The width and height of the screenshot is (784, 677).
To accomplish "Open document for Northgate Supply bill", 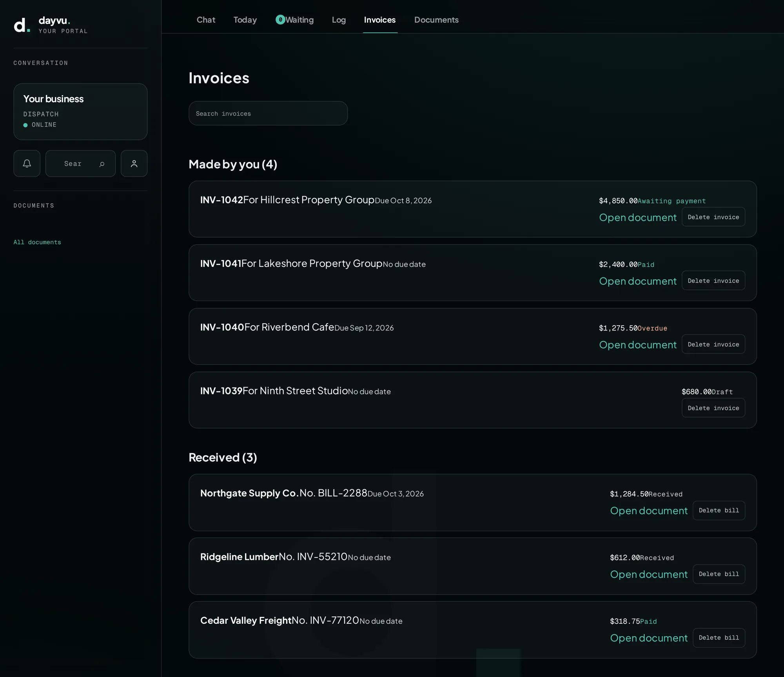I will pyautogui.click(x=649, y=511).
